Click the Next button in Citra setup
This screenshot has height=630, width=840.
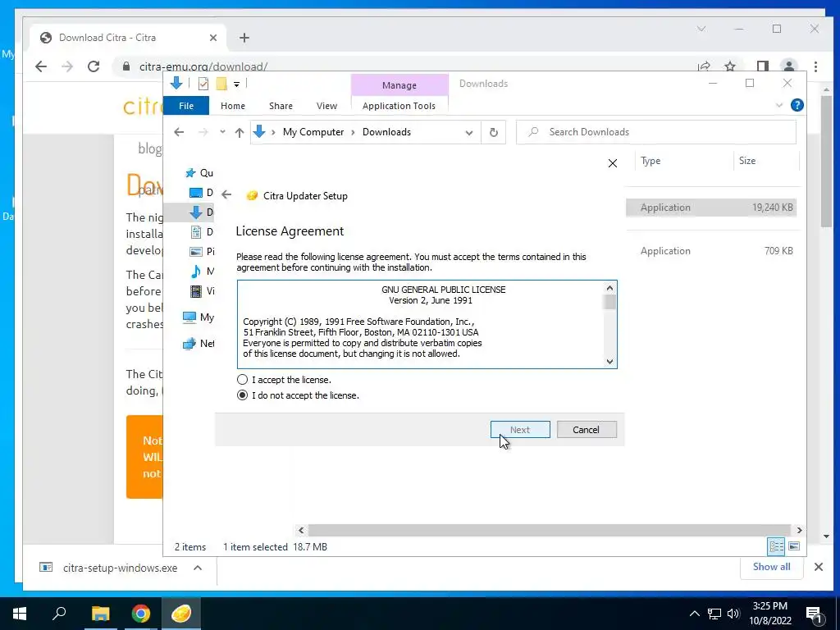click(519, 430)
